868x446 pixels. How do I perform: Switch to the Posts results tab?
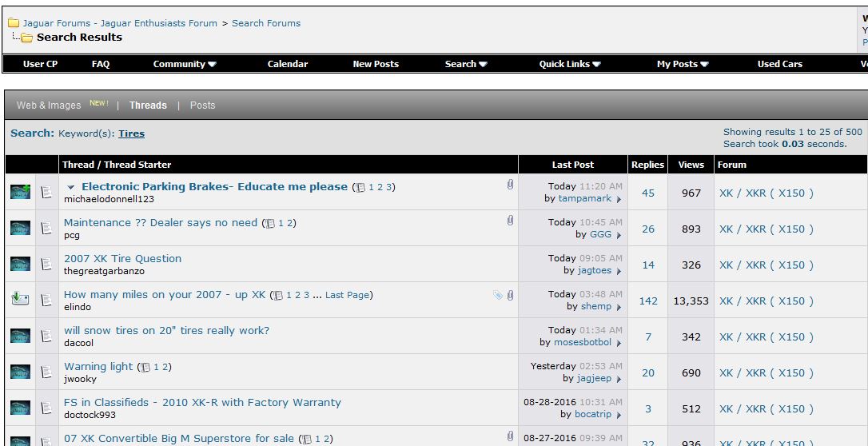[x=202, y=106]
